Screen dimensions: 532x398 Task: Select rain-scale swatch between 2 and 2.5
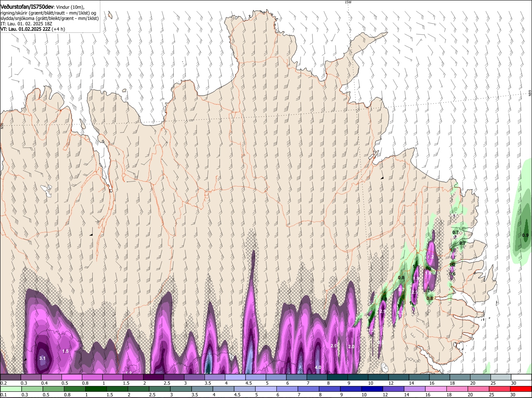click(x=138, y=389)
